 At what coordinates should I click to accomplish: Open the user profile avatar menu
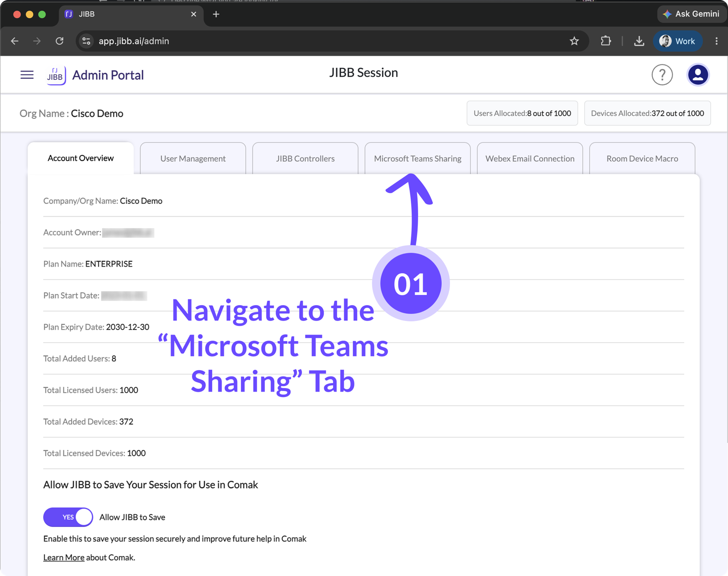698,75
